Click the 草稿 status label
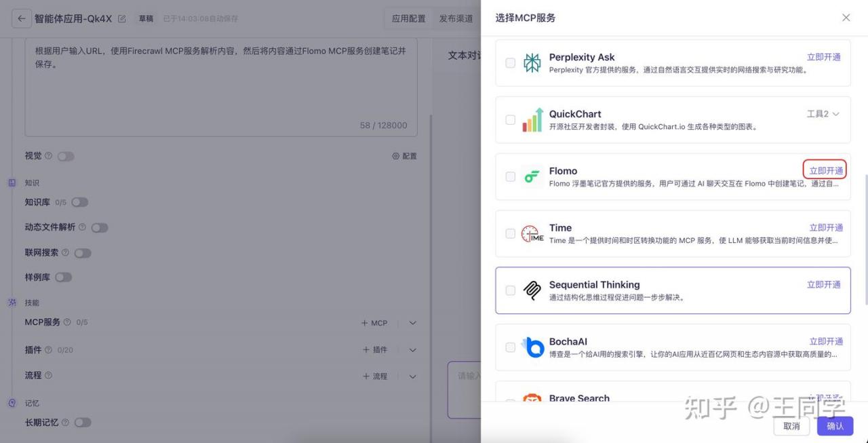 click(146, 19)
